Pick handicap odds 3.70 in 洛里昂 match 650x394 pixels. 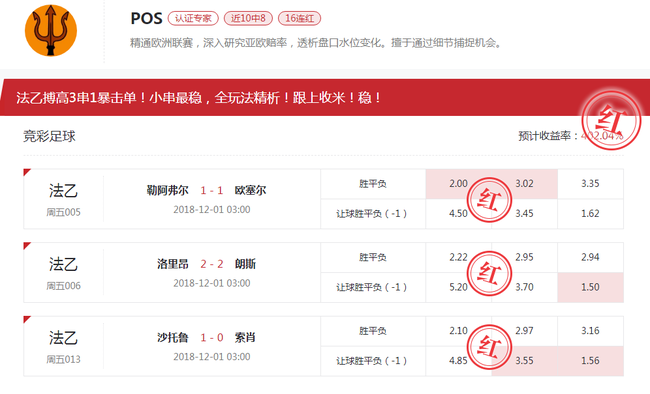coord(524,287)
